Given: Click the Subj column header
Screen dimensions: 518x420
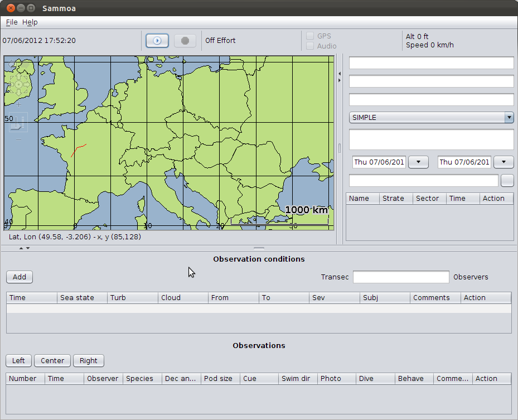Looking at the screenshot, I should (385, 298).
